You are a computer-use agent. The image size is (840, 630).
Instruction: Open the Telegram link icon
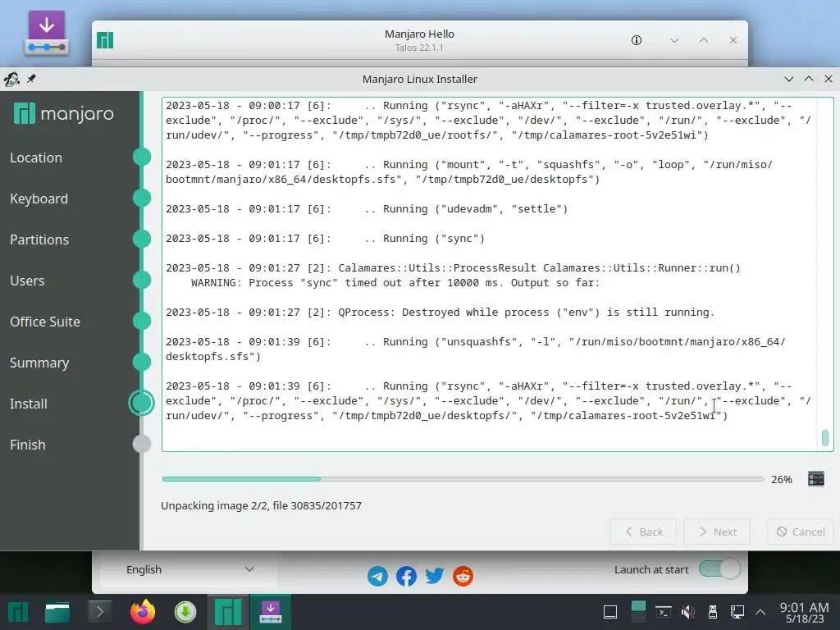[377, 576]
